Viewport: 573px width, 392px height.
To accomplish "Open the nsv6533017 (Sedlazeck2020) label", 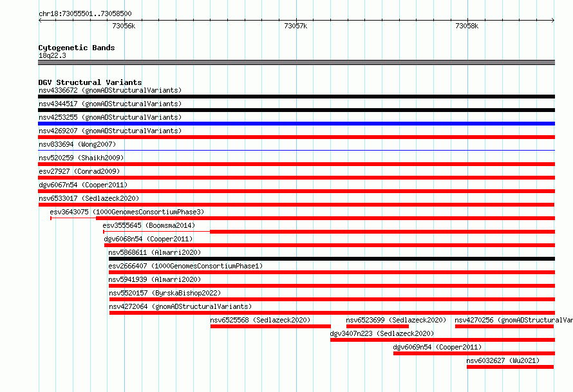I will coord(89,198).
